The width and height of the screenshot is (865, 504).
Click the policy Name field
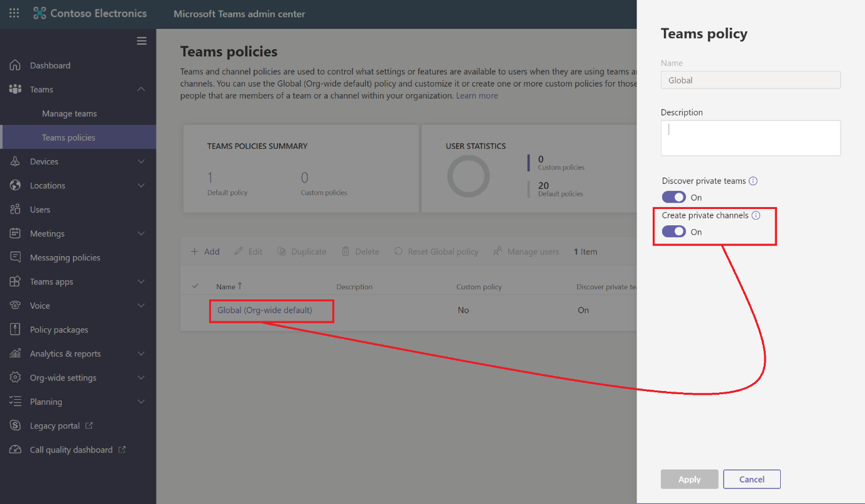751,80
